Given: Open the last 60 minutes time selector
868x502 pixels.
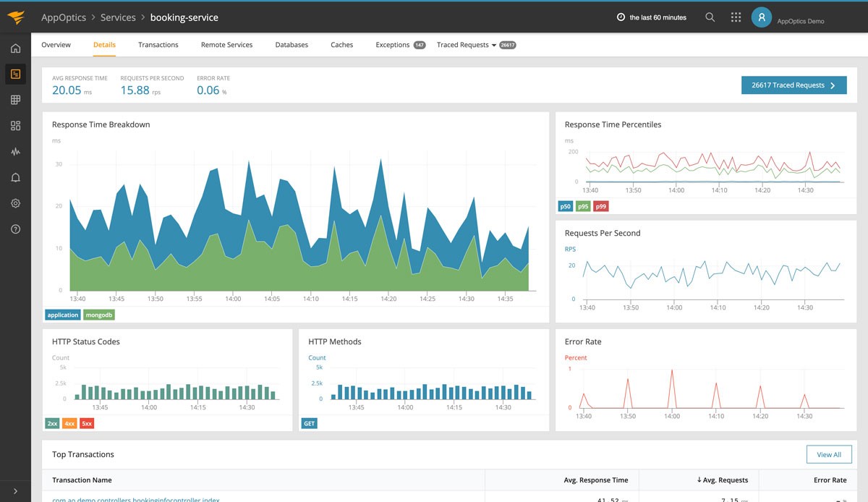Looking at the screenshot, I should tap(652, 17).
